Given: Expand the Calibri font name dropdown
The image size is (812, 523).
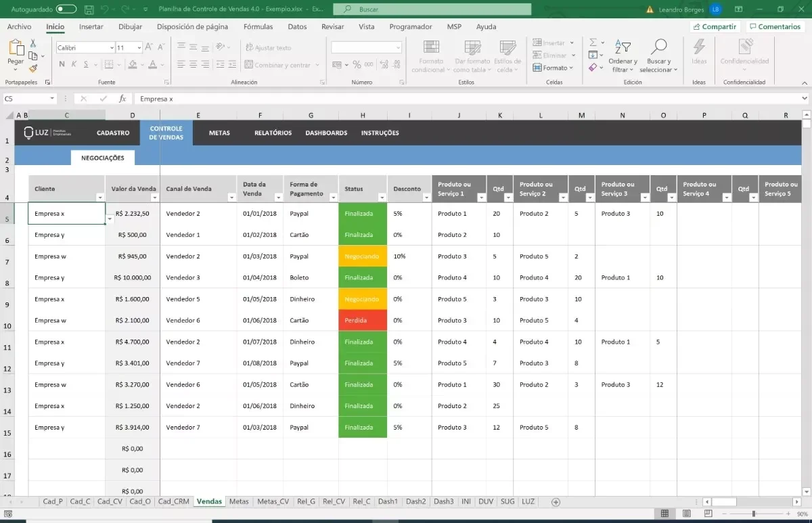Looking at the screenshot, I should pos(112,48).
